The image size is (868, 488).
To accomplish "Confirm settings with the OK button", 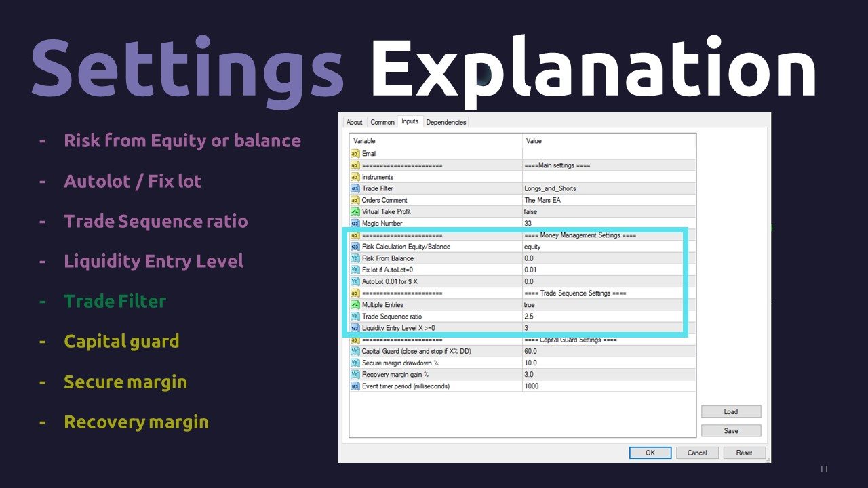I will click(x=650, y=453).
